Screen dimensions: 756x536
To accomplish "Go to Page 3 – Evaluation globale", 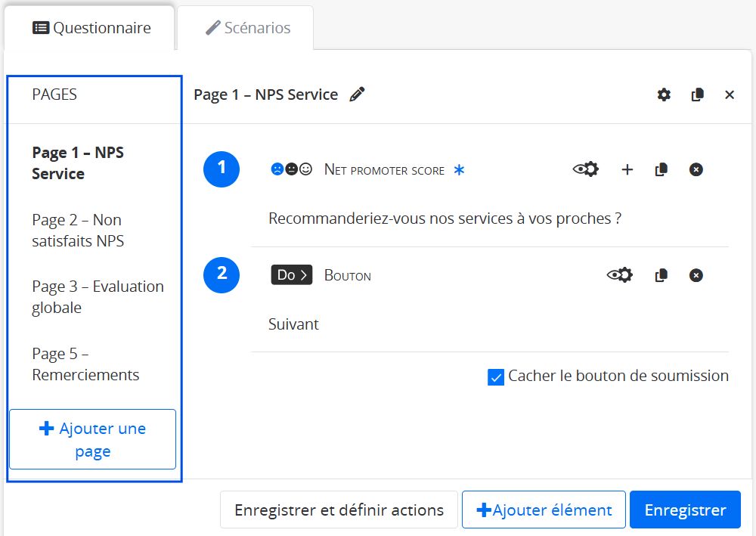I will click(98, 297).
